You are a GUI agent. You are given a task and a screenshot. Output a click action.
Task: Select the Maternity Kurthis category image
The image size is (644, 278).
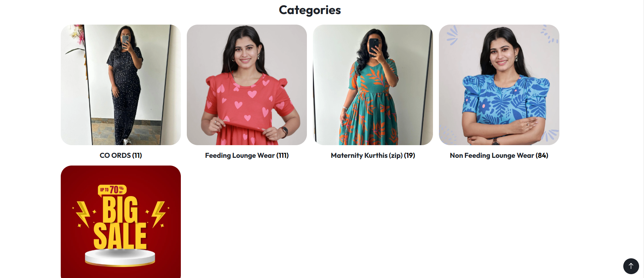[x=373, y=85]
